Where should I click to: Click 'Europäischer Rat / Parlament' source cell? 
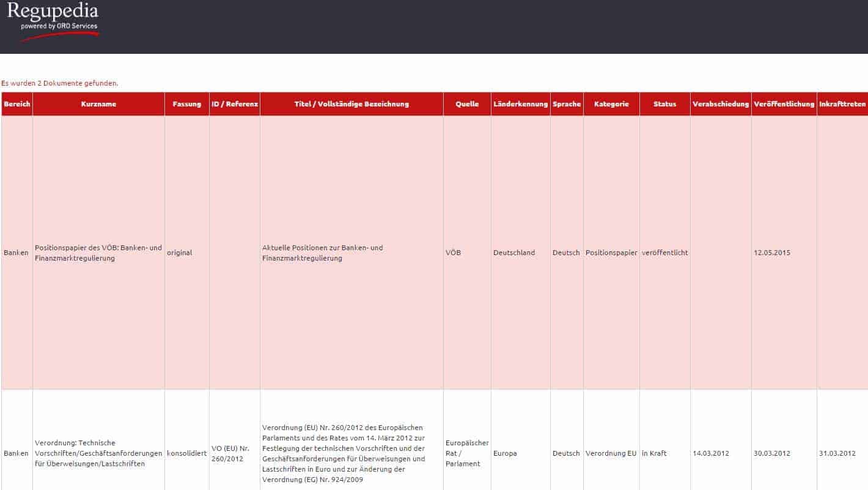click(x=467, y=453)
